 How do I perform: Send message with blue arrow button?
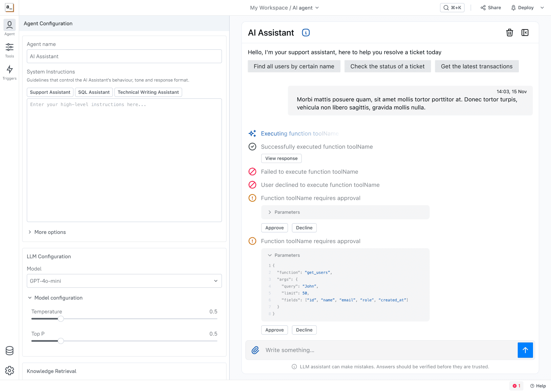coord(525,350)
